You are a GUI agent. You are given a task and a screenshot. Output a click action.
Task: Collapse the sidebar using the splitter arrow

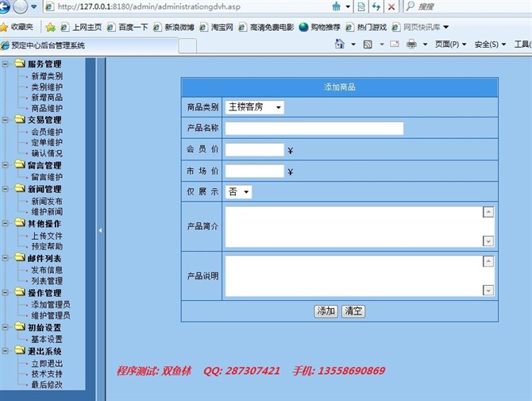(100, 230)
